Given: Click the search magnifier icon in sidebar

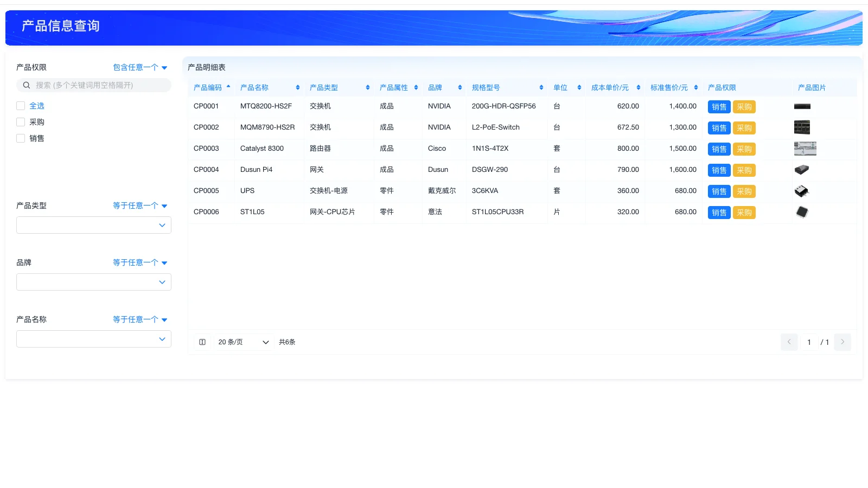Looking at the screenshot, I should 26,85.
